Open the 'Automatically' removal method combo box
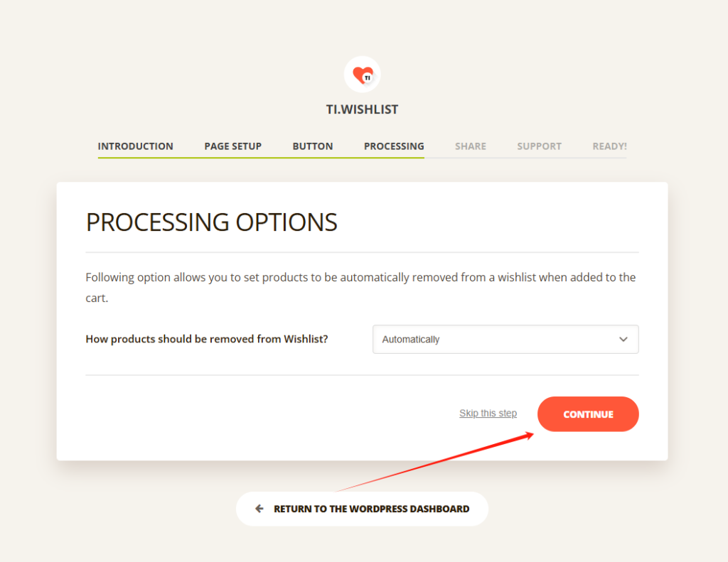 pos(491,340)
